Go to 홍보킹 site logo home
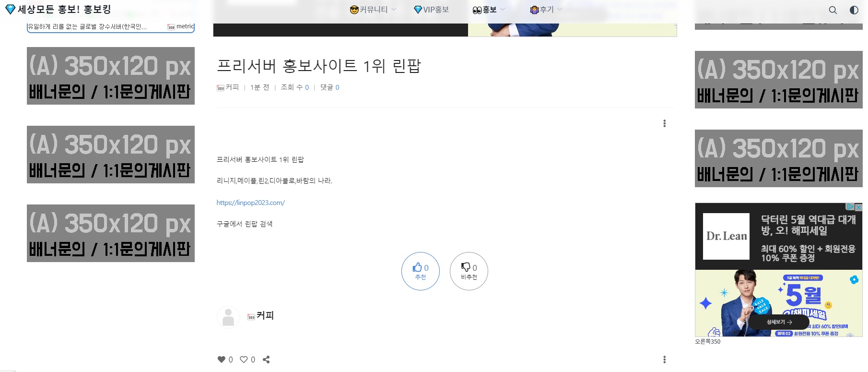The height and width of the screenshot is (372, 868). click(58, 10)
